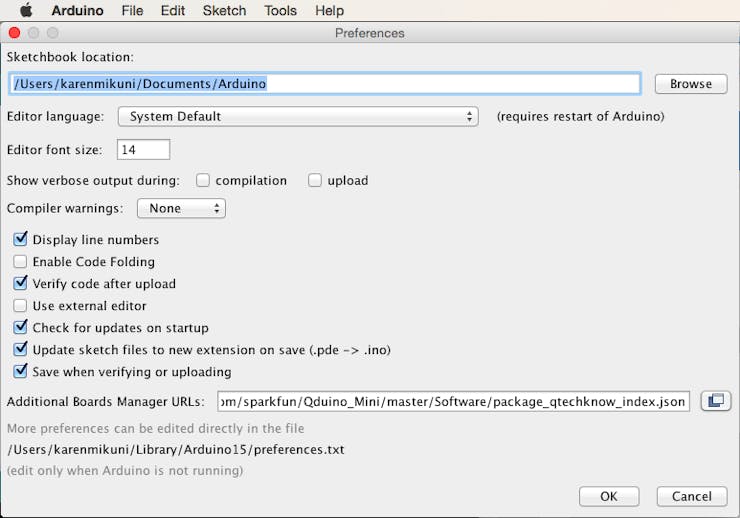Click the 'Sketchbook location:' label

(x=70, y=57)
